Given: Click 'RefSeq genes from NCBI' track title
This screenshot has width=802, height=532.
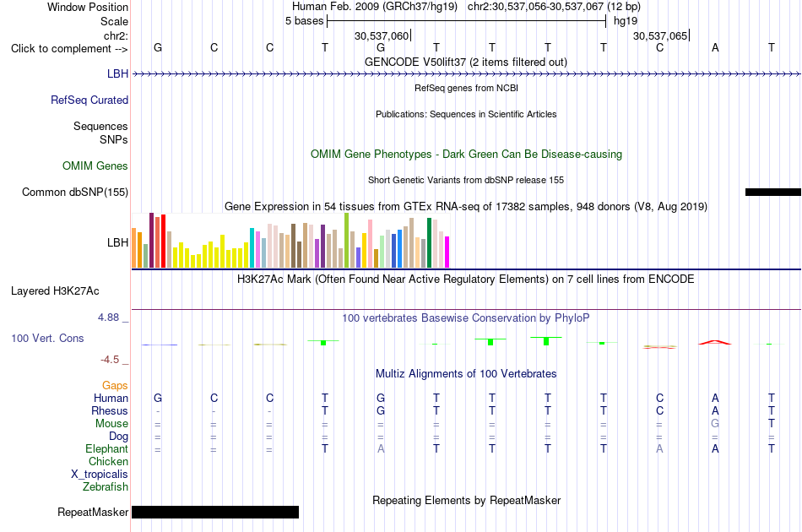Looking at the screenshot, I should click(467, 88).
